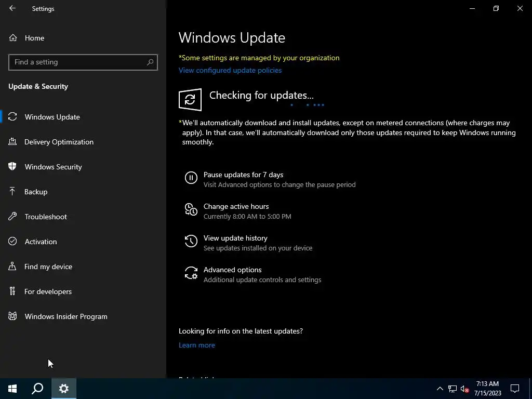
Task: Click 'See updates installed on your device' text
Action: 258,248
